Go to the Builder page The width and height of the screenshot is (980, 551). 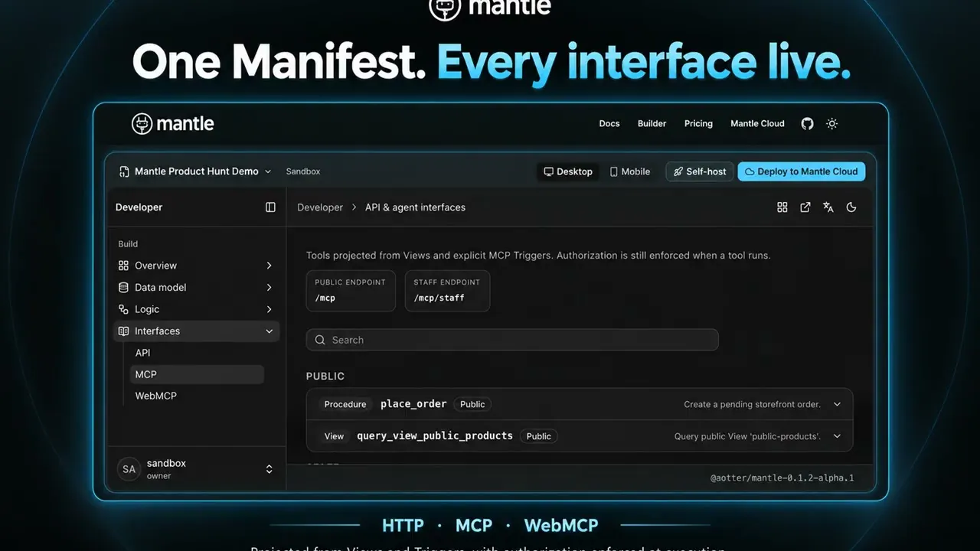652,123
